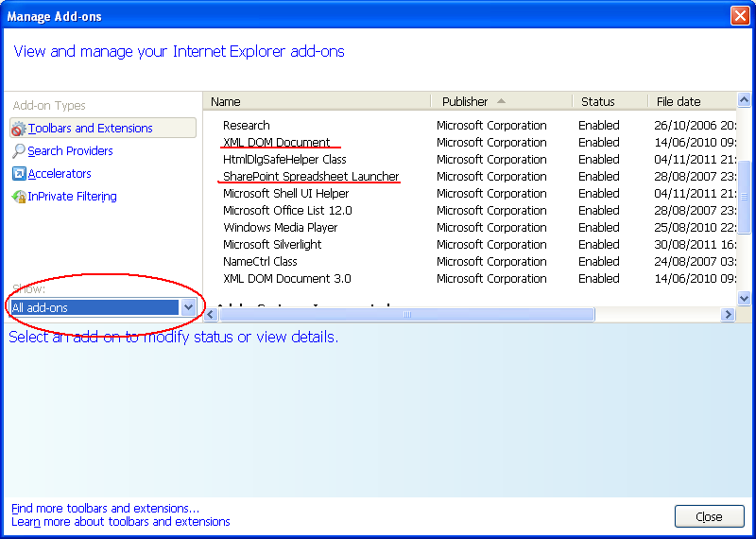Select 'Microsoft Shell UI Helper' add-on

click(286, 194)
